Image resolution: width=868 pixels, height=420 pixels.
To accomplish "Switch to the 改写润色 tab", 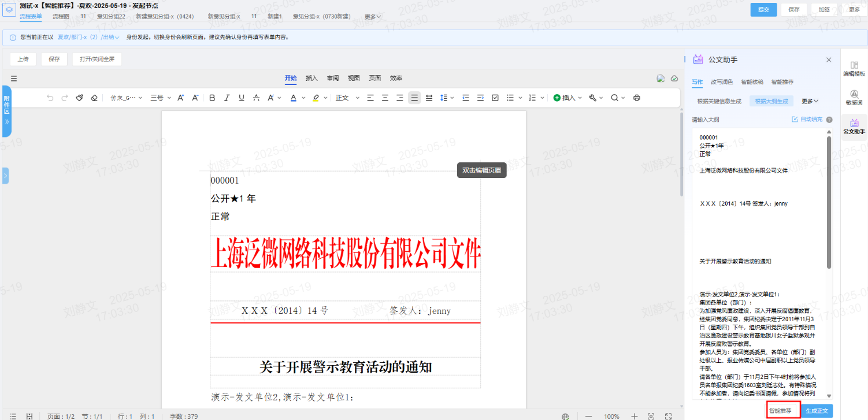I will tap(722, 82).
